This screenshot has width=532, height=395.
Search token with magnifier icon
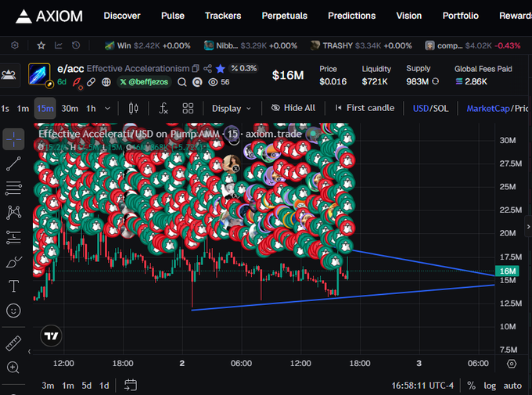click(182, 82)
